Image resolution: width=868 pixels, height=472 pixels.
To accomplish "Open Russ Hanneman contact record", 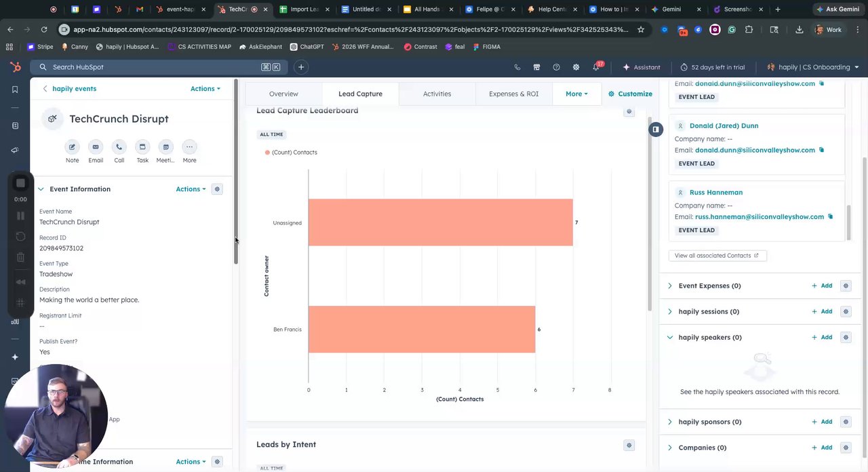I will pos(716,192).
